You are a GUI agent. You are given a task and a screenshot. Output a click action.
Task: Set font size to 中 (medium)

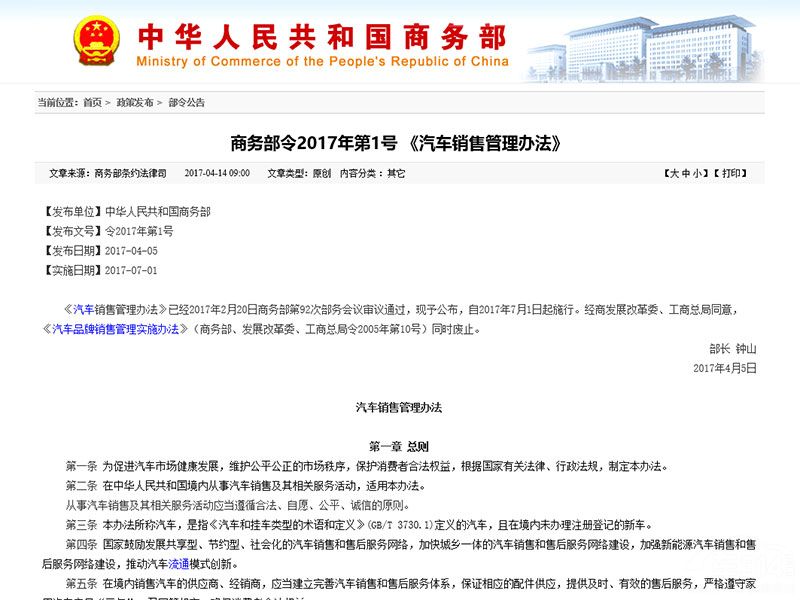click(687, 173)
